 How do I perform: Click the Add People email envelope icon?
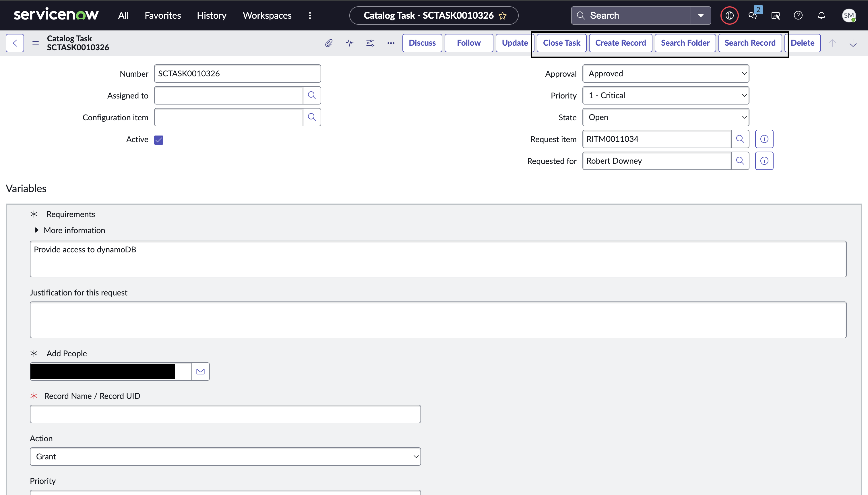tap(201, 371)
